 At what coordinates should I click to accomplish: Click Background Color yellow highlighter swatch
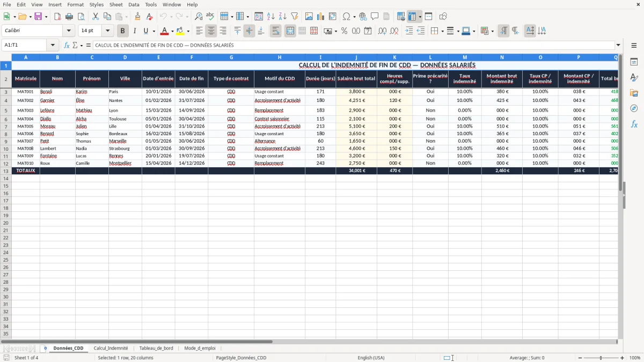180,31
